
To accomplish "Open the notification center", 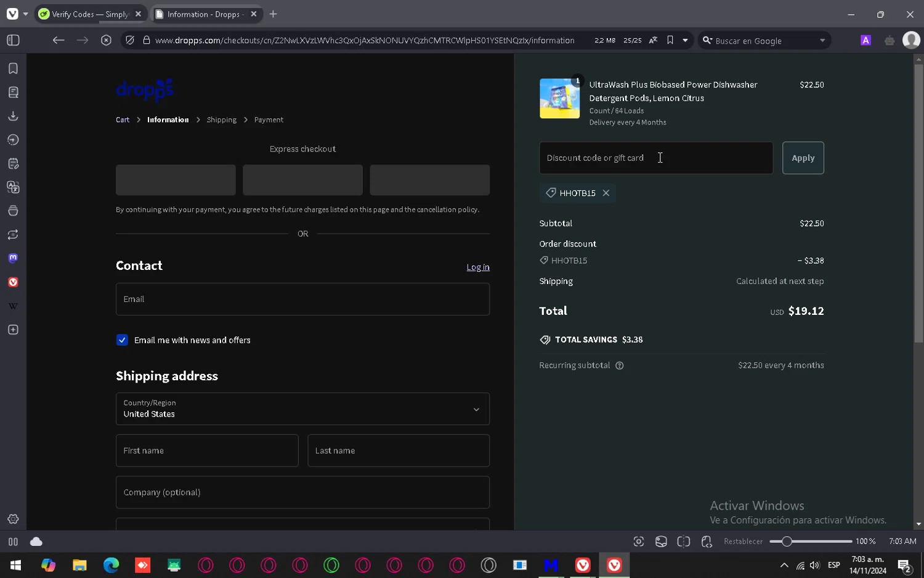I will coord(904,565).
